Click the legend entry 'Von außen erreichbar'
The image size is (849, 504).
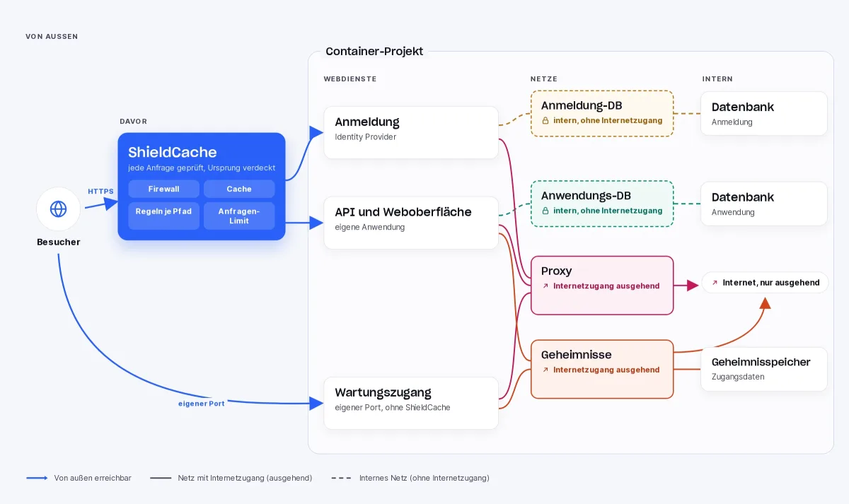[79, 478]
